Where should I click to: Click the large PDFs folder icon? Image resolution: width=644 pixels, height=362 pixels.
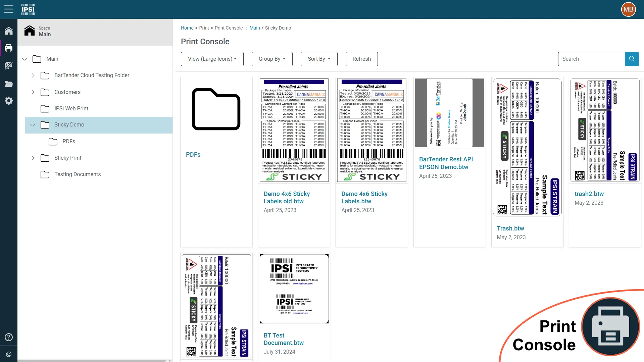click(x=216, y=109)
